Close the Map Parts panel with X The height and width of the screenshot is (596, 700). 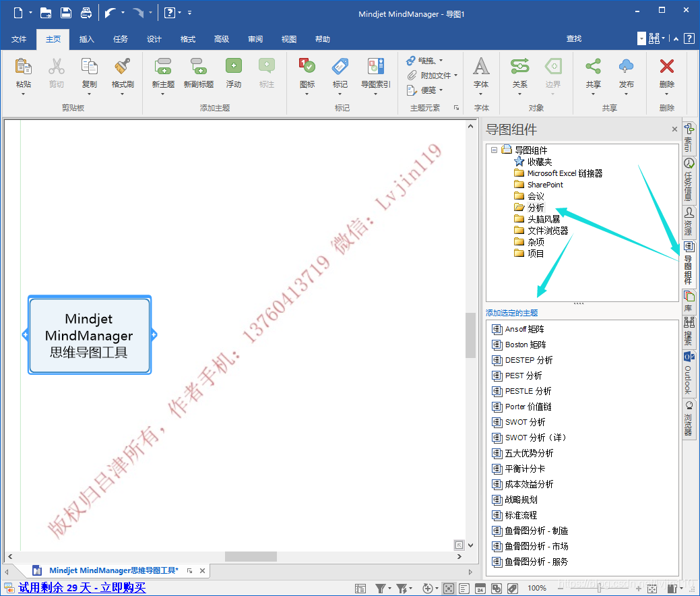674,129
